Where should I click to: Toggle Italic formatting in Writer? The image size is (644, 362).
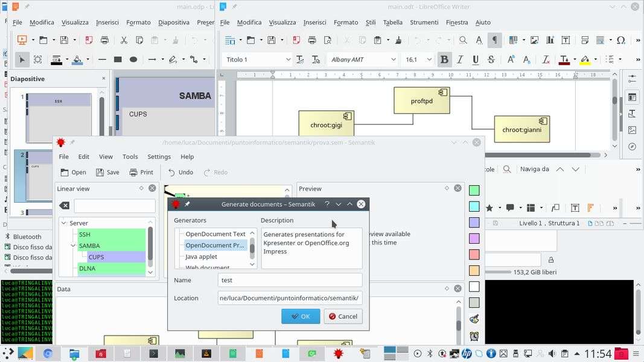click(460, 60)
